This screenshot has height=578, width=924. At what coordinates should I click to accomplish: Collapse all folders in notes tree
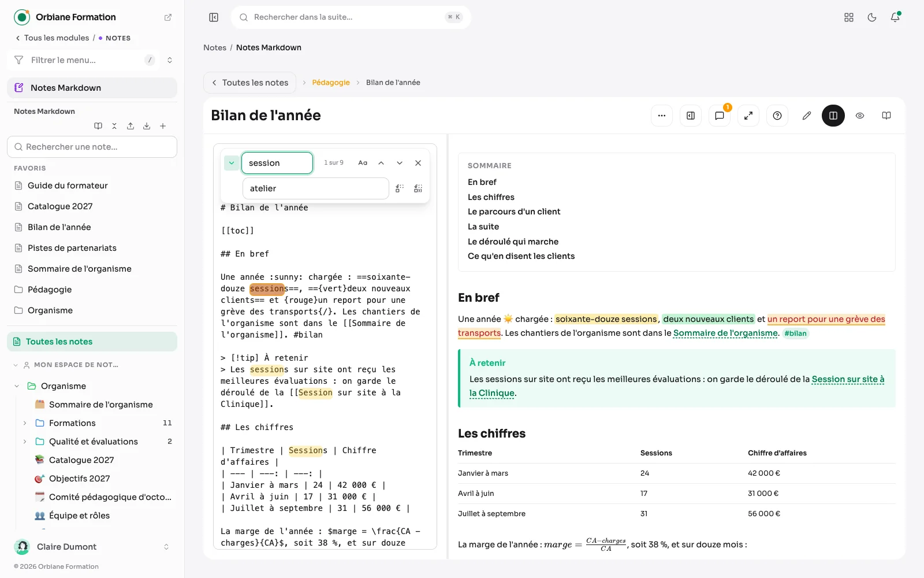click(x=114, y=126)
